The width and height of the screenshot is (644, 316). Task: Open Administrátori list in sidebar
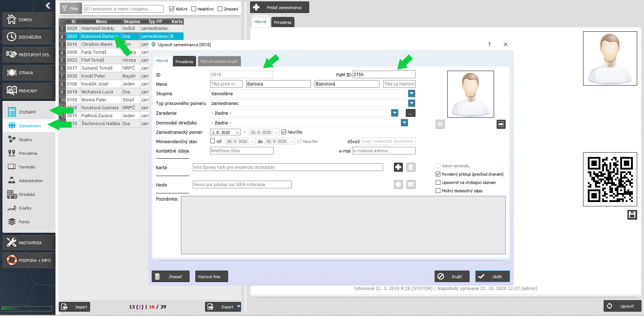click(x=31, y=181)
